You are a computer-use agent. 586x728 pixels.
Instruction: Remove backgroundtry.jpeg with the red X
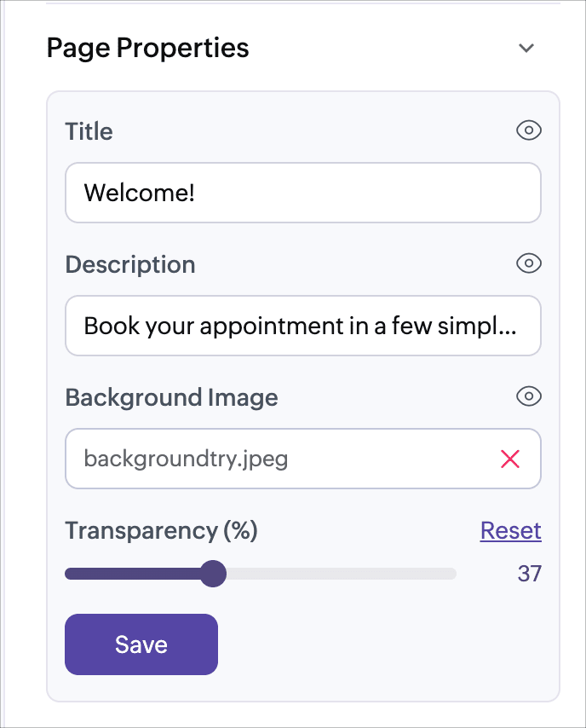click(x=510, y=459)
